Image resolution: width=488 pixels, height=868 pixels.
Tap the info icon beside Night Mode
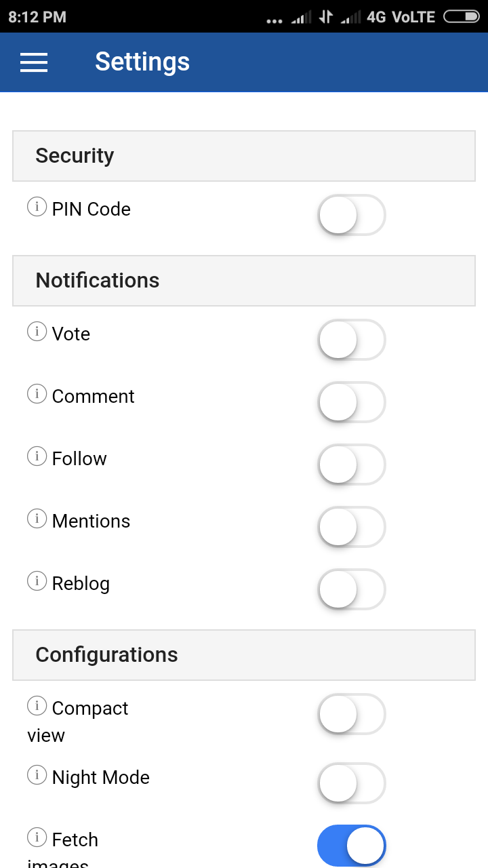click(x=37, y=775)
